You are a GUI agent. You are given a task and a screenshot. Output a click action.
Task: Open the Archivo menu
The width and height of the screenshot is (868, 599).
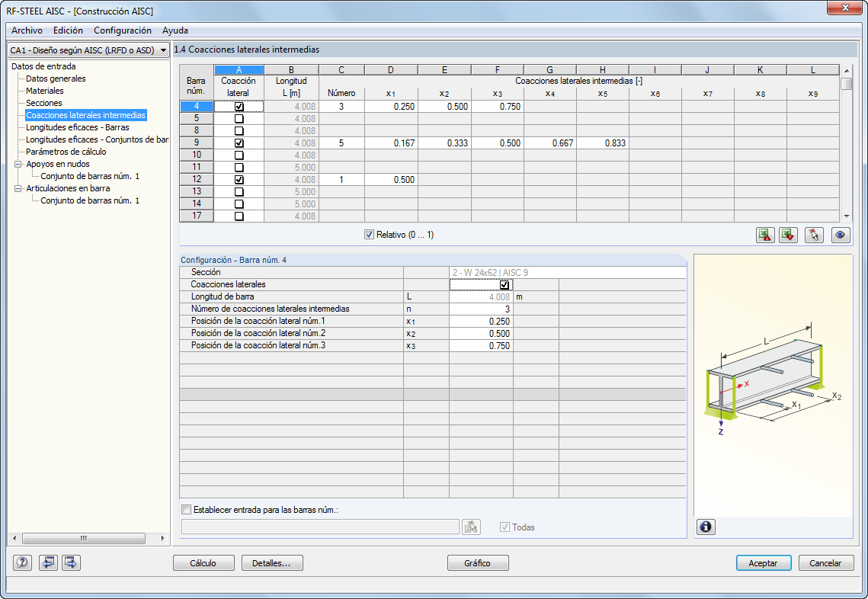pos(27,30)
